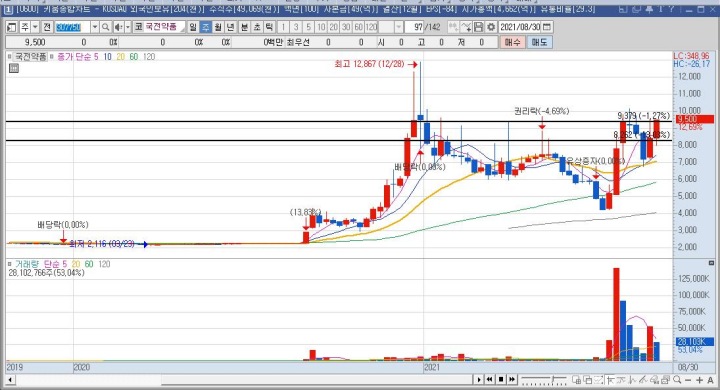Select the 10 interval tab
Image resolution: width=720 pixels, height=390 pixels.
(321, 27)
